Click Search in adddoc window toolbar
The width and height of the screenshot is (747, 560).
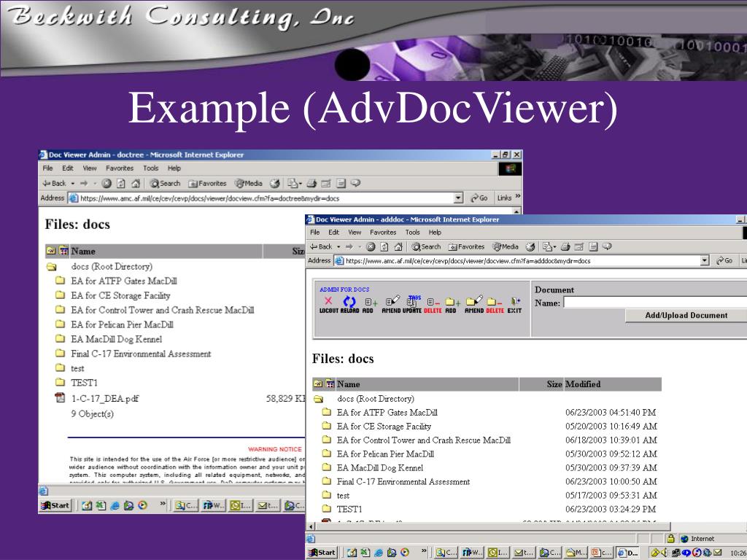(426, 246)
